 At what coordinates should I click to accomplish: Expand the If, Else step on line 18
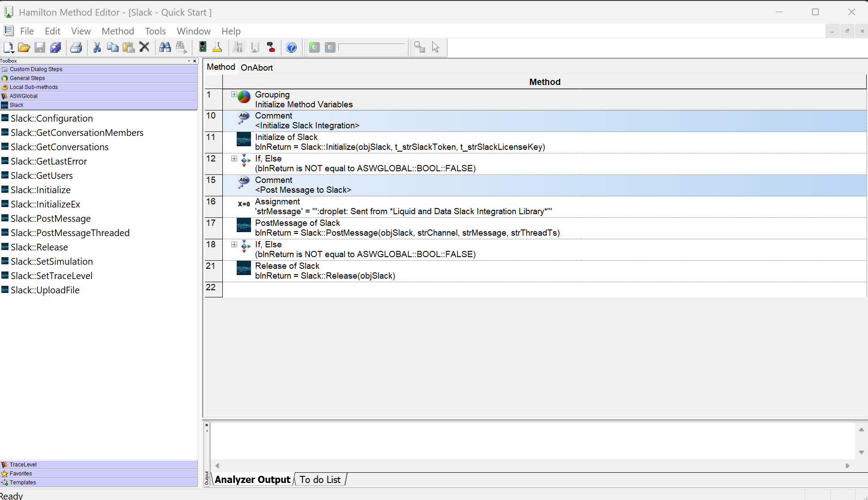pos(234,245)
